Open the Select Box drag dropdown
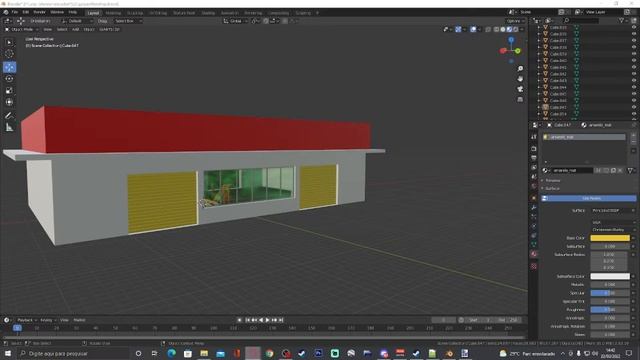Image resolution: width=640 pixels, height=360 pixels. 127,21
